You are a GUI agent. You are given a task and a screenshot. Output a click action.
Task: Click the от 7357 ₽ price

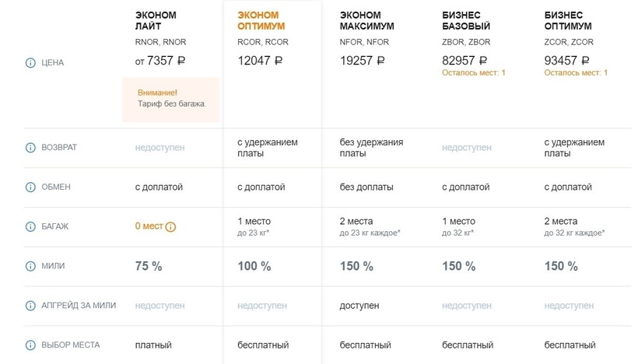point(161,60)
